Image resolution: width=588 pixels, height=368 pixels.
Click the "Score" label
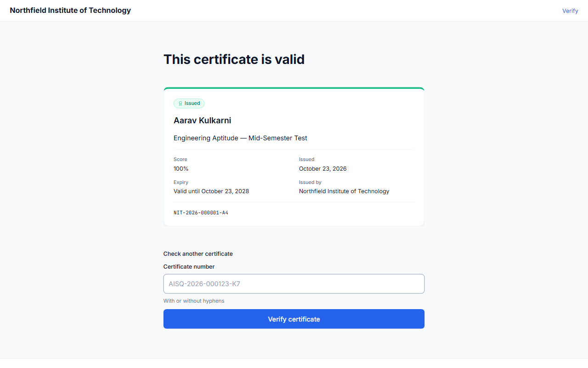click(x=181, y=159)
